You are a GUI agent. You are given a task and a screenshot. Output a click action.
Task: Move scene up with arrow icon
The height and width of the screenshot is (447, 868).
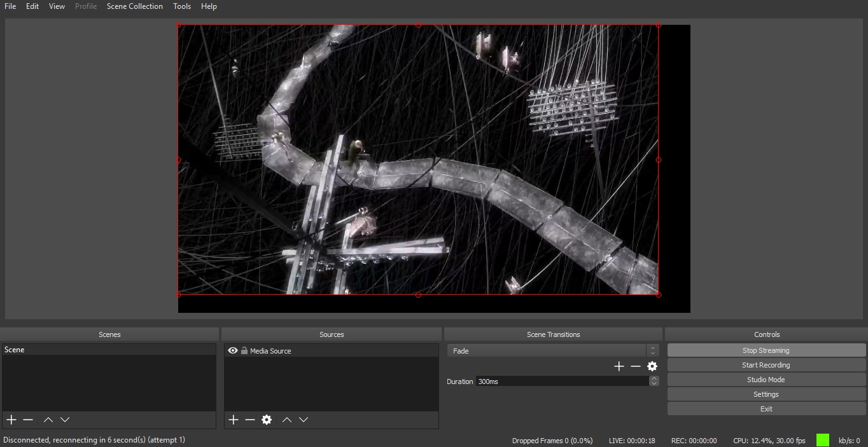tap(48, 420)
